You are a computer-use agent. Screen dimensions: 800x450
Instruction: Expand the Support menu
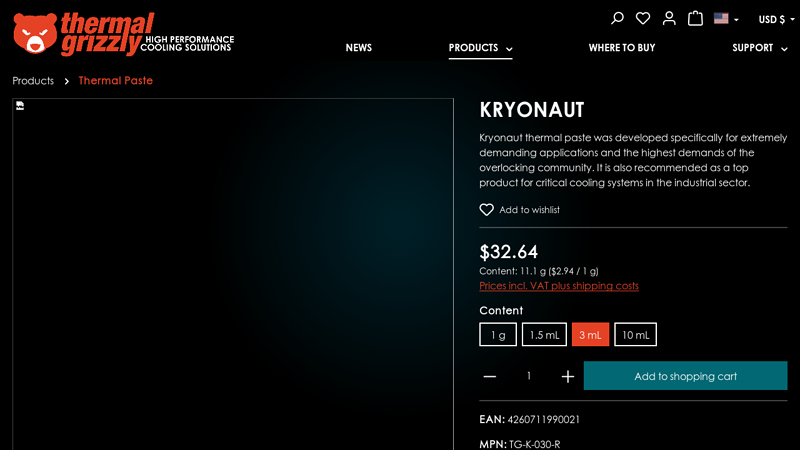coord(760,48)
